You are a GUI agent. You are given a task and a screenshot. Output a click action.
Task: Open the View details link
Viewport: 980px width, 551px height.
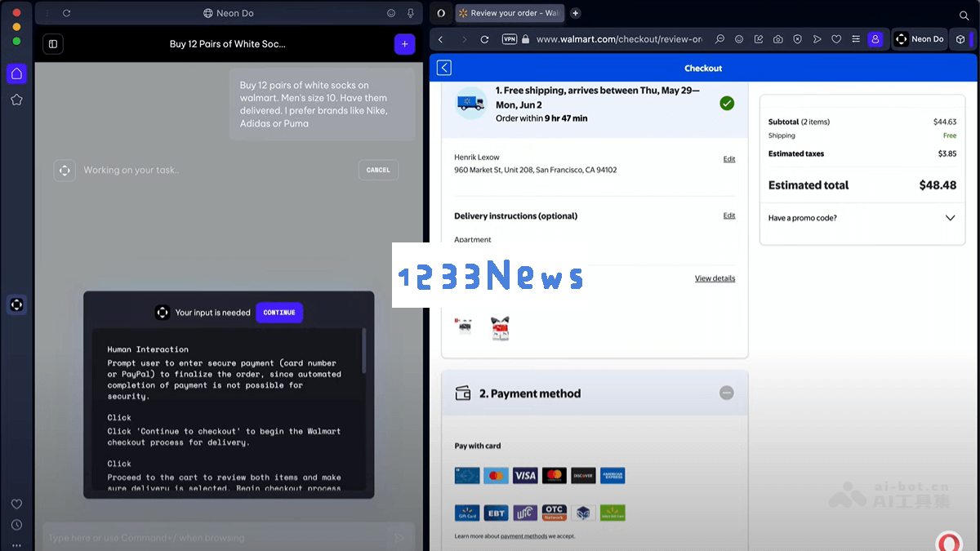point(715,278)
